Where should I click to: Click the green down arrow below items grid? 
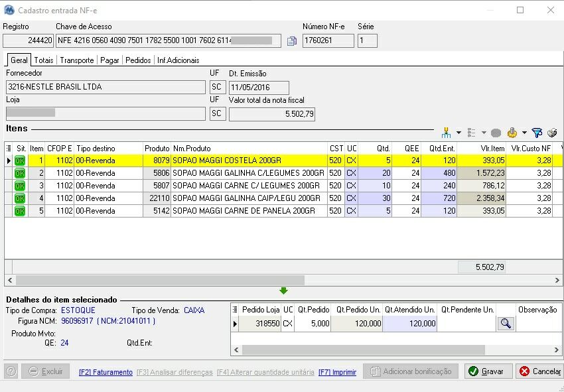[283, 291]
